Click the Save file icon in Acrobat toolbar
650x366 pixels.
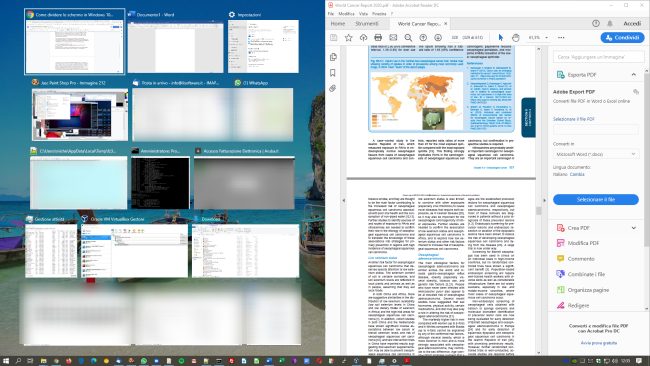point(334,38)
